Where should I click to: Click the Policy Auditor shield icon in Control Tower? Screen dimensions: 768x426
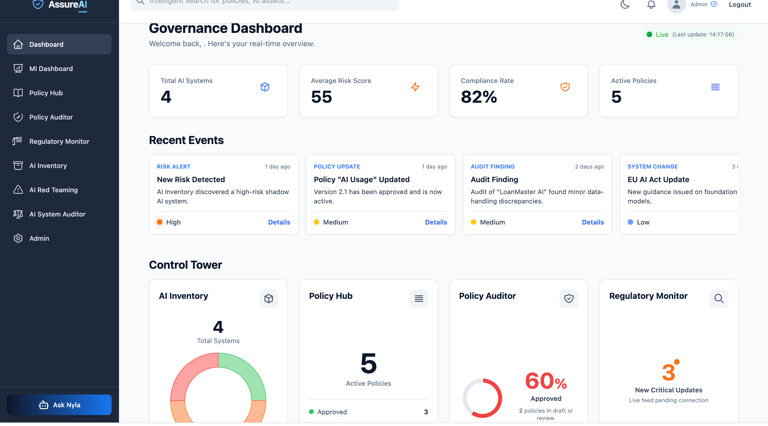(569, 299)
